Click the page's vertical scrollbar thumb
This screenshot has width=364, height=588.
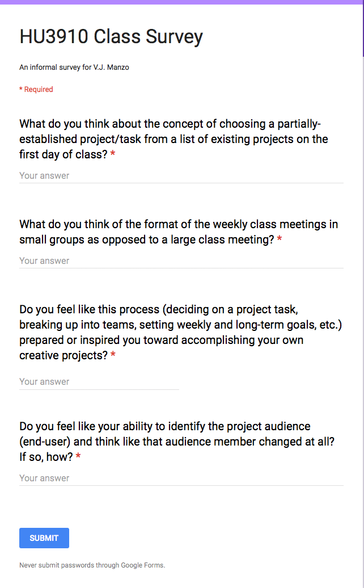(x=363, y=28)
